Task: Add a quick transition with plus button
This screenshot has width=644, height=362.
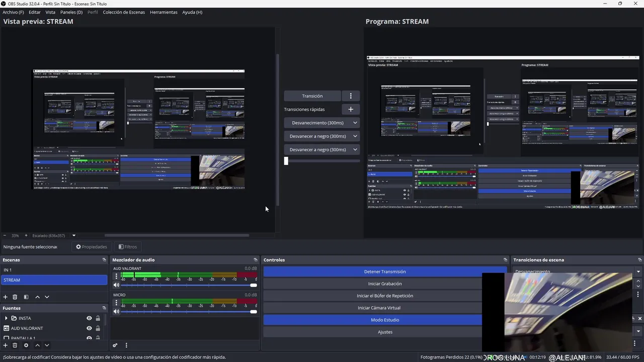Action: pyautogui.click(x=351, y=109)
